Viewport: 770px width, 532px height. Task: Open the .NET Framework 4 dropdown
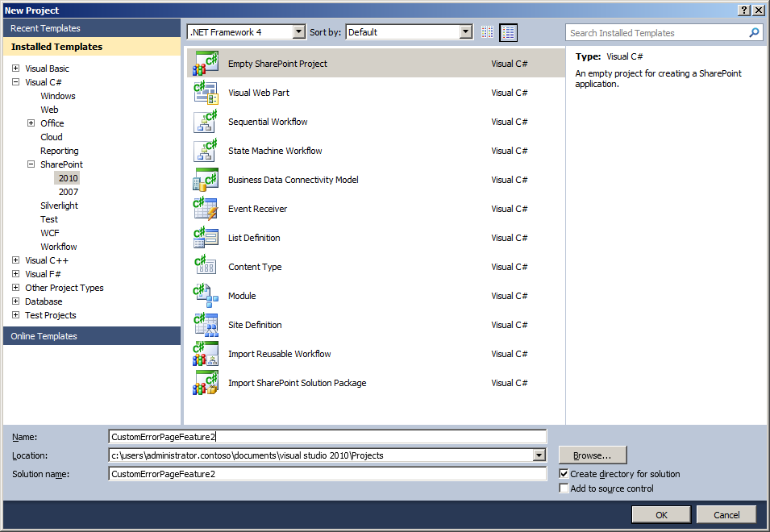(298, 32)
